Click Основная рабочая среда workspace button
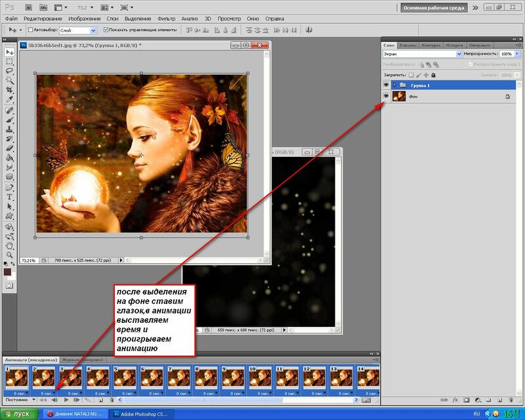525x420 pixels. pyautogui.click(x=434, y=8)
